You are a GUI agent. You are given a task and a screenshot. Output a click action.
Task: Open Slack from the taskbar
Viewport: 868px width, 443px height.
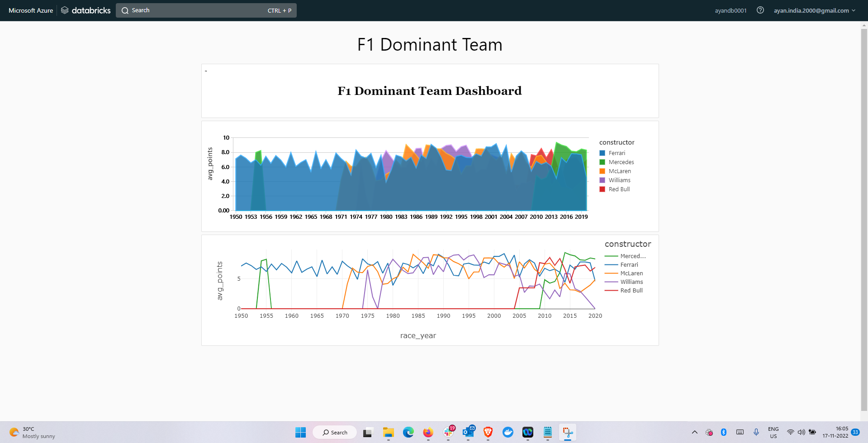448,433
